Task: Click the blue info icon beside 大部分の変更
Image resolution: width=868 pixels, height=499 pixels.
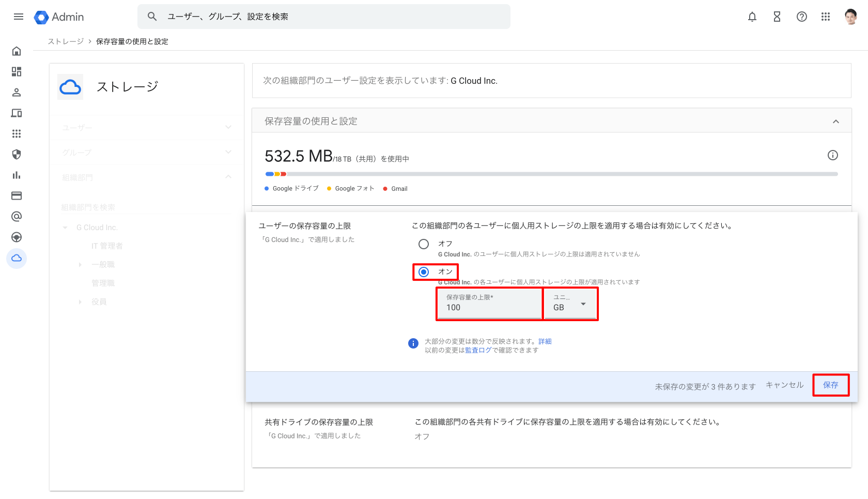Action: point(413,343)
